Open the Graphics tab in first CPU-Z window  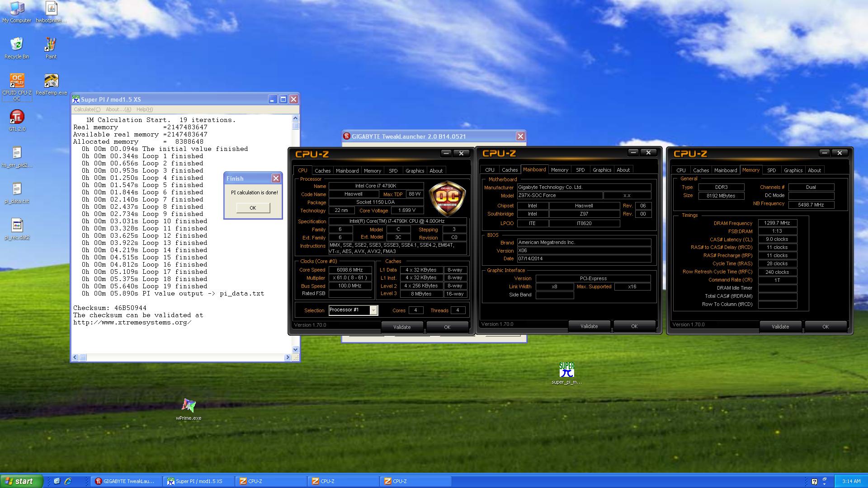pyautogui.click(x=415, y=171)
